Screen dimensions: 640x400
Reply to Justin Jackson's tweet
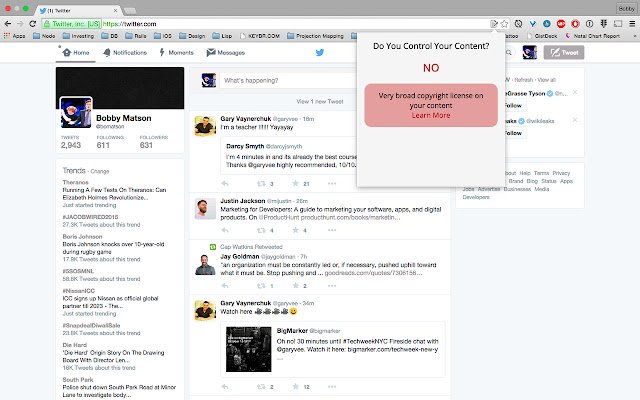[225, 230]
